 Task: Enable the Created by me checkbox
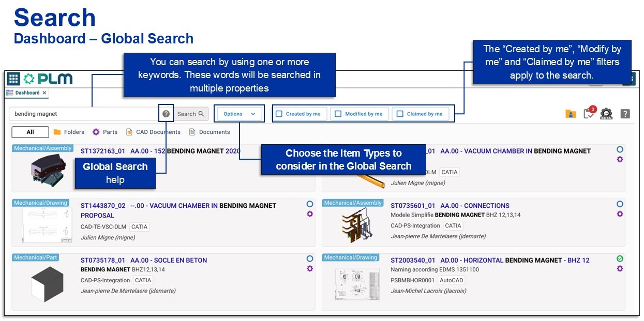(279, 114)
